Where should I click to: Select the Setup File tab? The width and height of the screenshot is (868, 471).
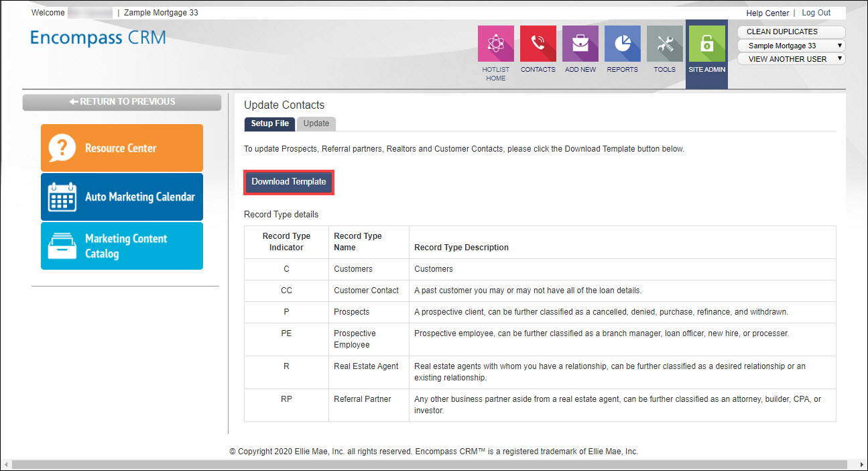coord(269,123)
